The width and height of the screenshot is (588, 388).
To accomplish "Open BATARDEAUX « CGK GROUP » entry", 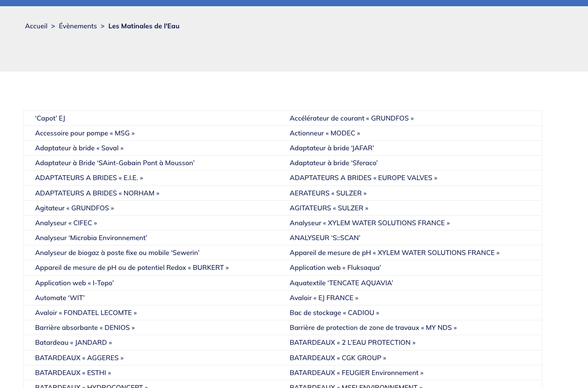I will point(338,358).
